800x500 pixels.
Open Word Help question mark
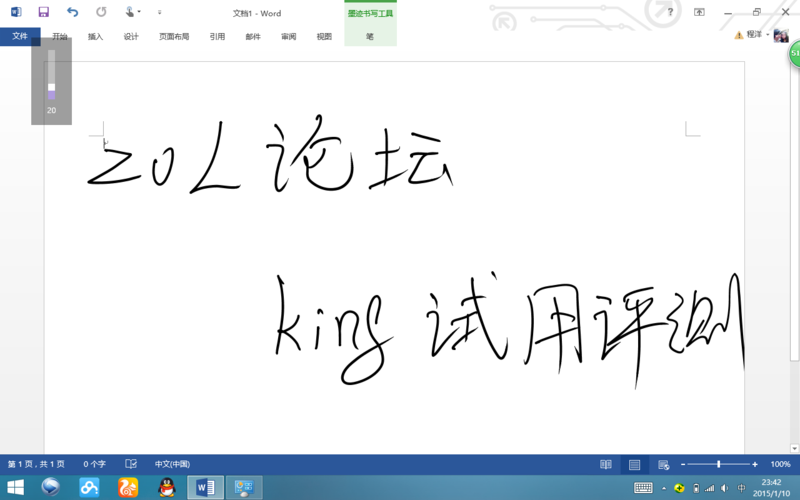670,12
